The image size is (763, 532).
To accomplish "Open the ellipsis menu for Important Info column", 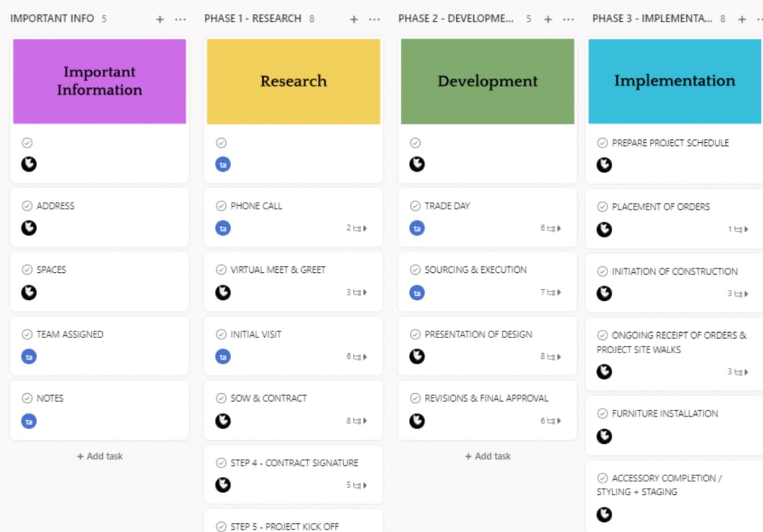I will [x=181, y=19].
